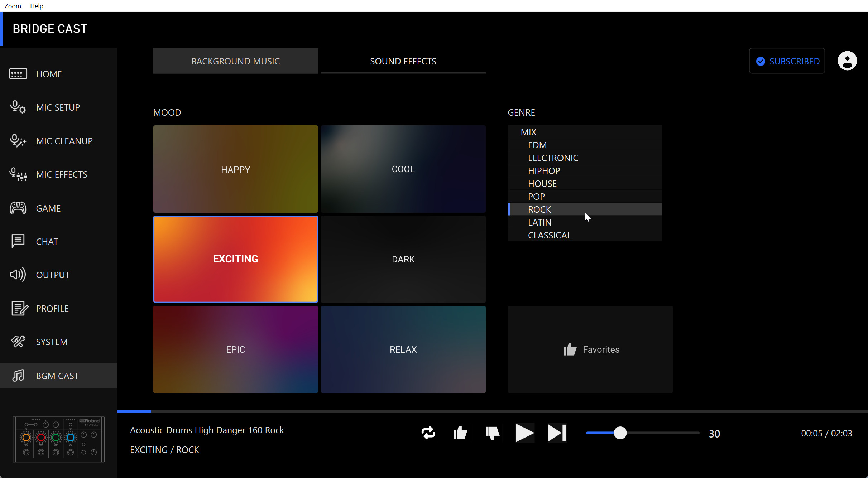The image size is (868, 478).
Task: Click the MIC EFFECTS label
Action: coord(62,174)
